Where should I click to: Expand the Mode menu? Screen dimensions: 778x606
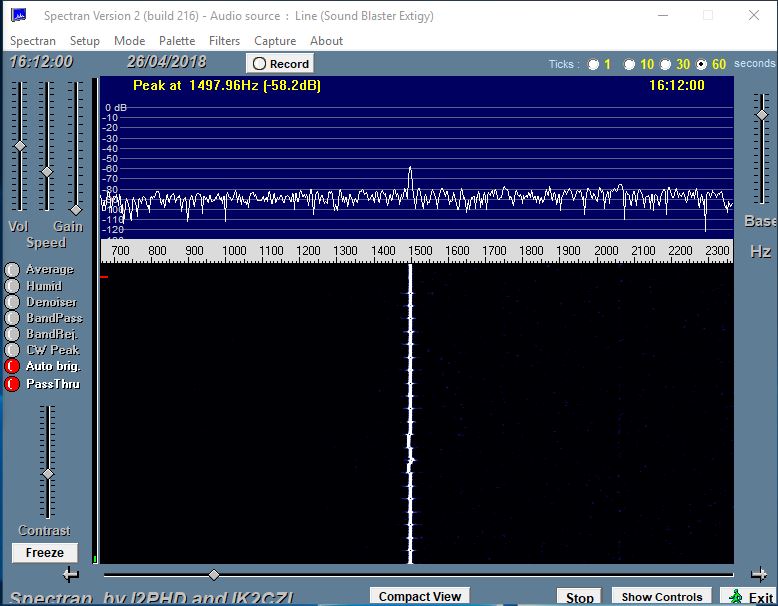pos(129,41)
